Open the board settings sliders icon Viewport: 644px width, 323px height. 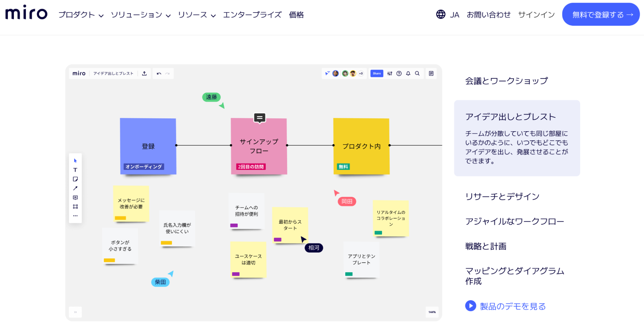tap(390, 73)
